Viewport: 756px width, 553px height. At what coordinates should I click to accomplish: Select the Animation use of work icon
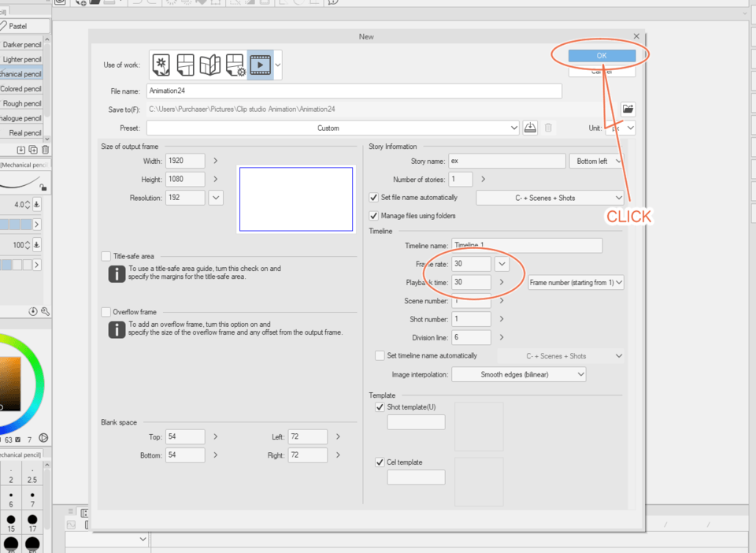[261, 65]
